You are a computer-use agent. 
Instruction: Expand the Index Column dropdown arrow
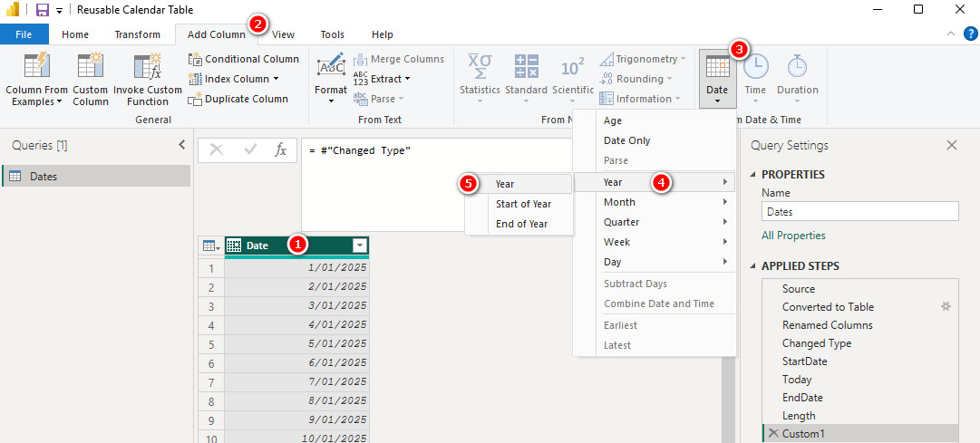(x=276, y=79)
